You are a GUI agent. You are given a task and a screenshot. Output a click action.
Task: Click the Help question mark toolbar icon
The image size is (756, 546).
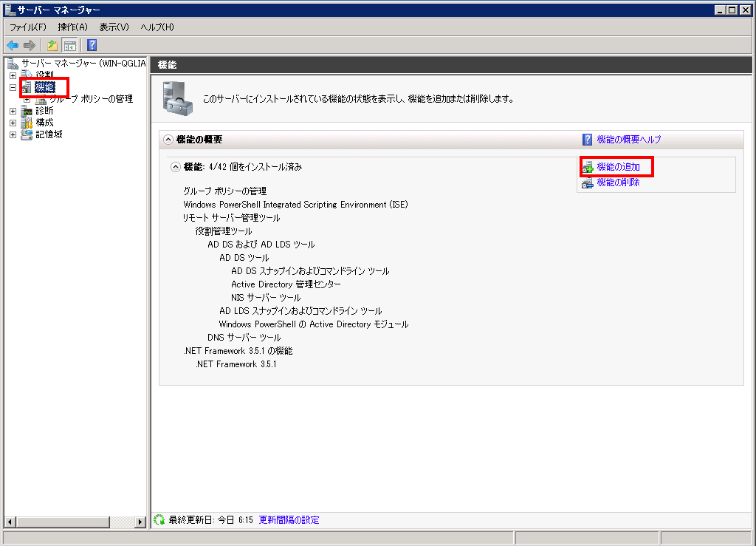coord(92,45)
